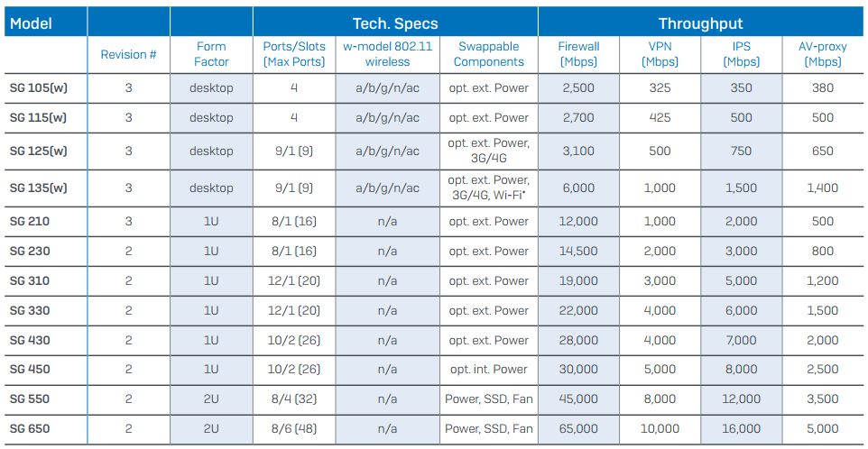Click the Firewall (Mbps) column header
The width and height of the screenshot is (868, 449).
[x=578, y=54]
